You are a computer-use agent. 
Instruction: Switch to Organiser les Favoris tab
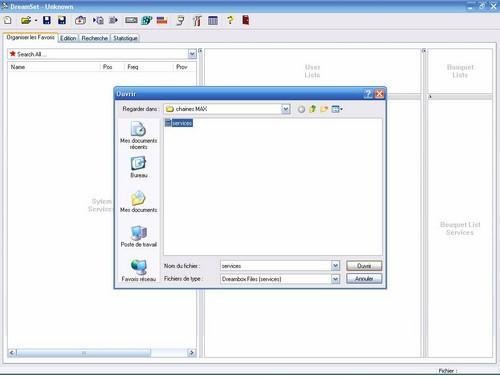point(30,38)
